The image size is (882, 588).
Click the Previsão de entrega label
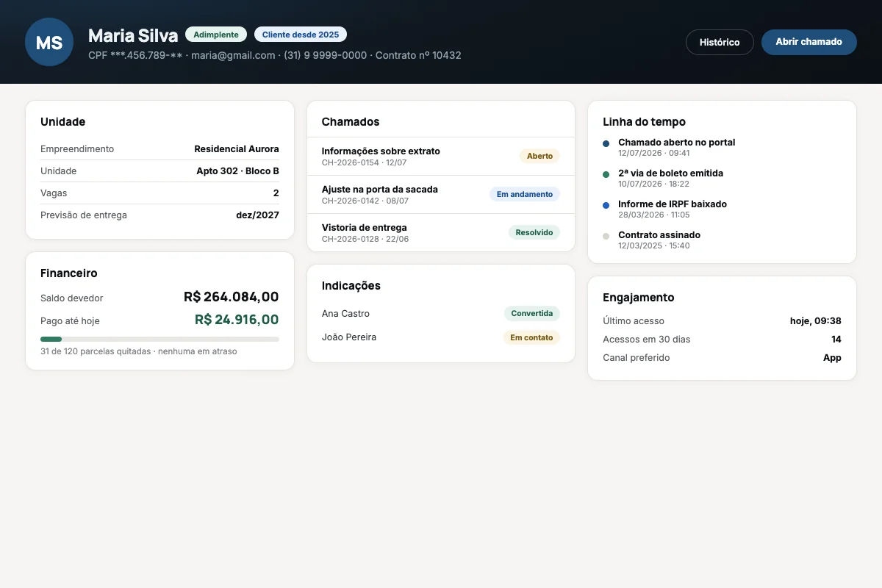tap(84, 215)
